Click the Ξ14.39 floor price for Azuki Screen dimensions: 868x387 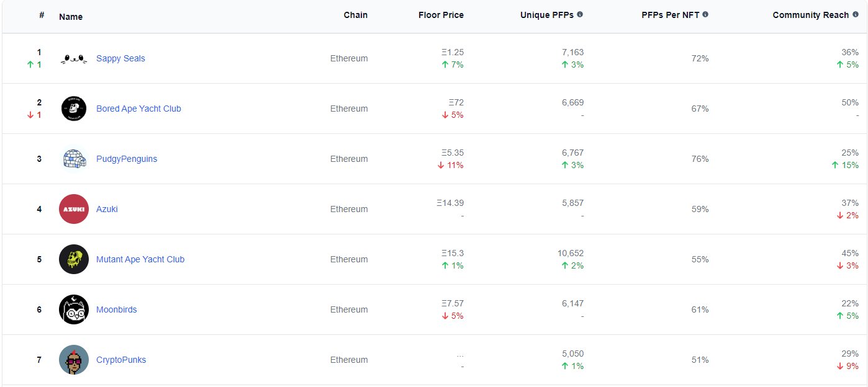(450, 203)
